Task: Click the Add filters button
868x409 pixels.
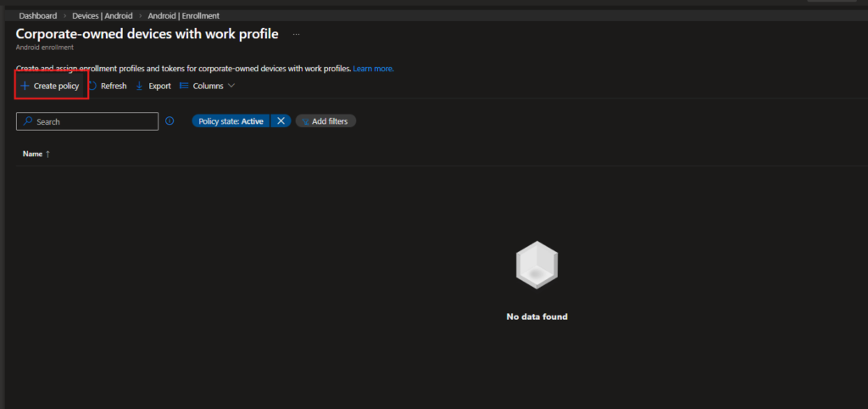Action: point(326,121)
